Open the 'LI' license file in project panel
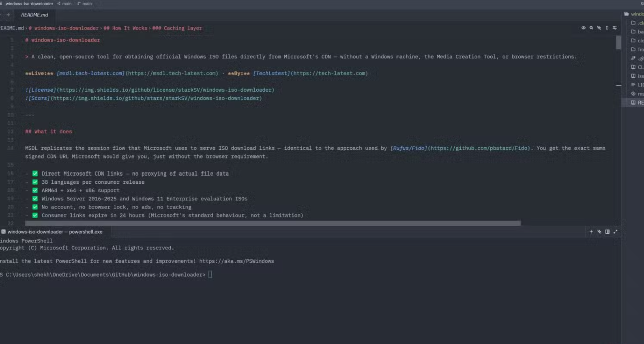 point(637,85)
